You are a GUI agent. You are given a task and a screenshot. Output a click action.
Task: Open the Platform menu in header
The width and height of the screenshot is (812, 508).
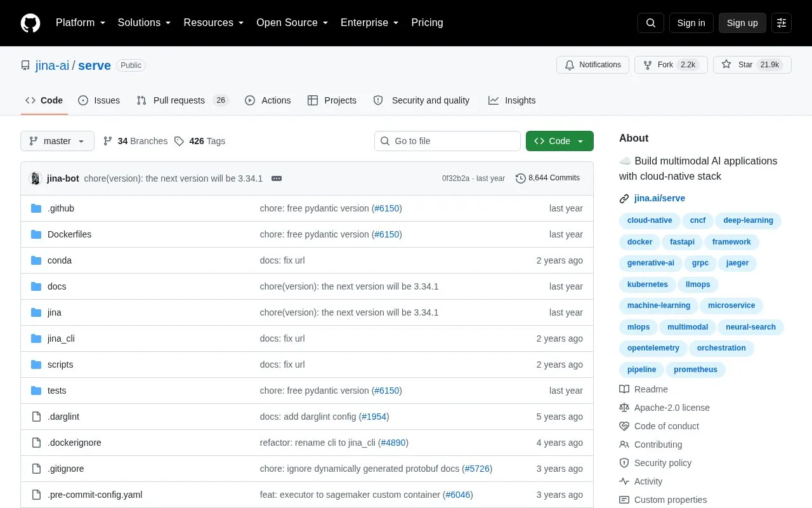point(81,23)
